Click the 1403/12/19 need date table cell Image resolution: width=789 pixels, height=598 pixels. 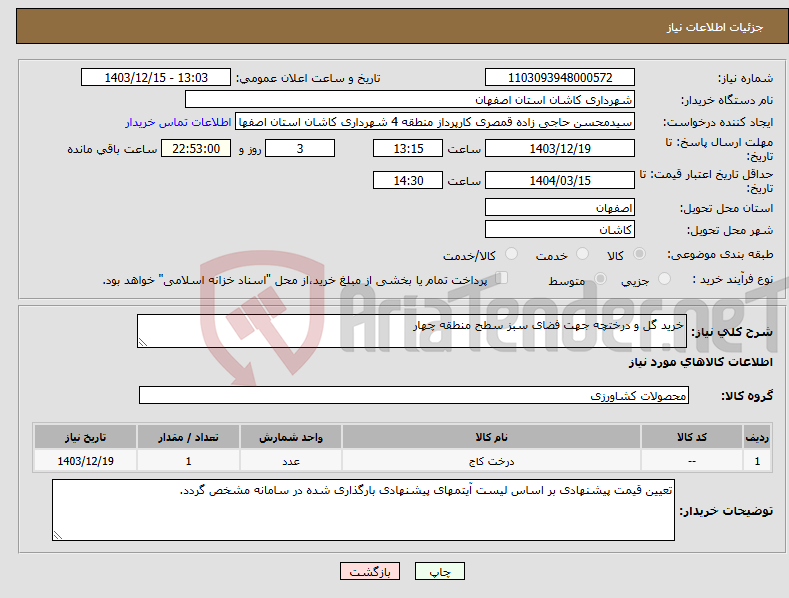point(86,461)
